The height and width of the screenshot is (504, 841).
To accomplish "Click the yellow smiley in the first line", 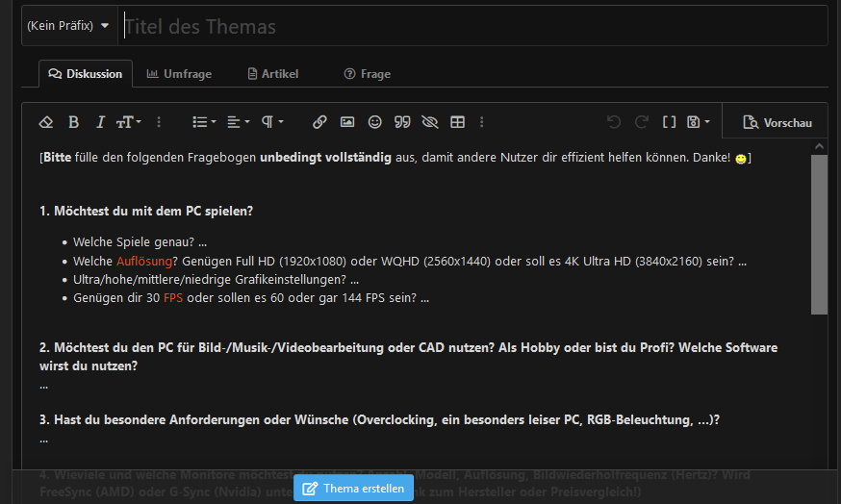I will 741,159.
